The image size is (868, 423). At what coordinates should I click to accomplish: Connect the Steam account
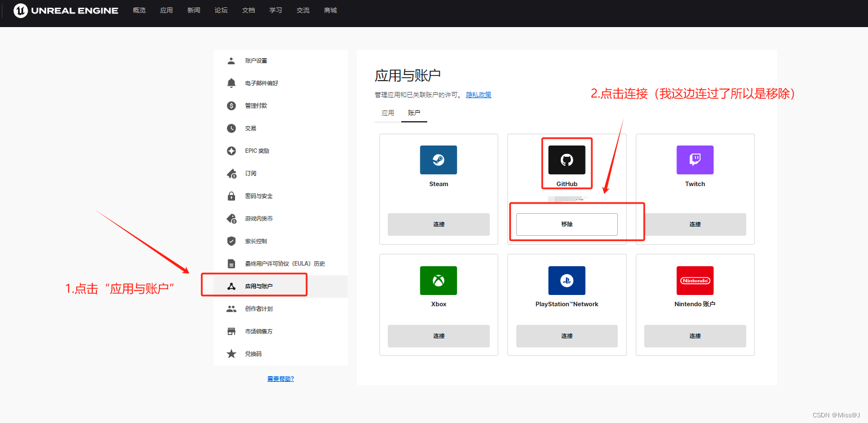tap(439, 224)
